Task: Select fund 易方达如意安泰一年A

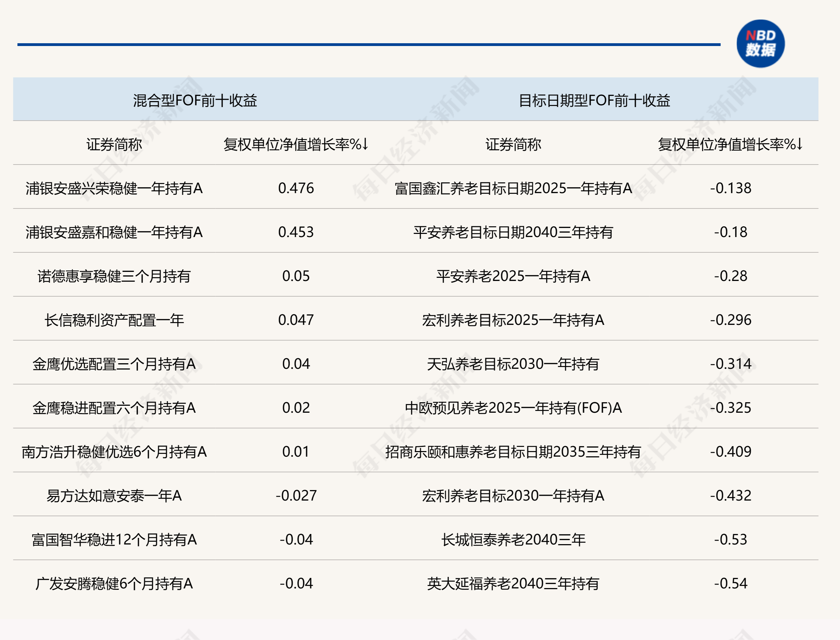Action: point(114,496)
